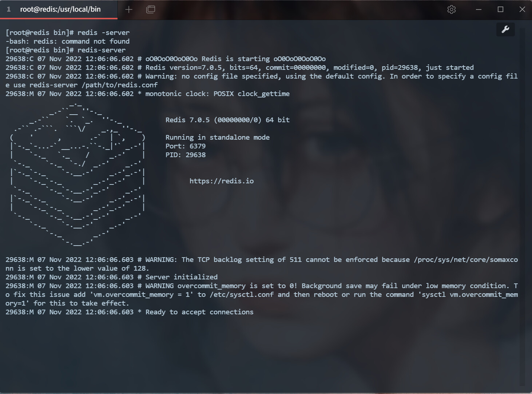Screen dimensions: 532x394
Task: Click 'Running in standalone mode' text
Action: (218, 138)
